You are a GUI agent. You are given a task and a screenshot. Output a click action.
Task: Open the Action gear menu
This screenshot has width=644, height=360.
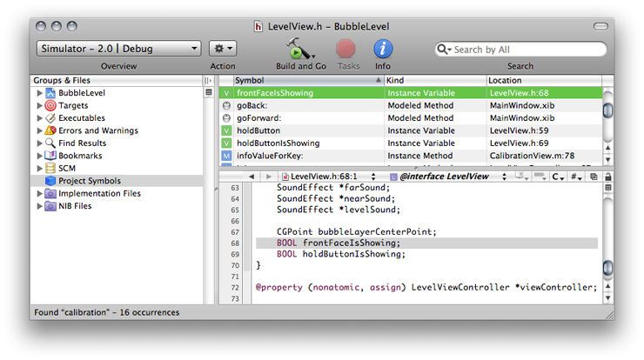click(223, 49)
